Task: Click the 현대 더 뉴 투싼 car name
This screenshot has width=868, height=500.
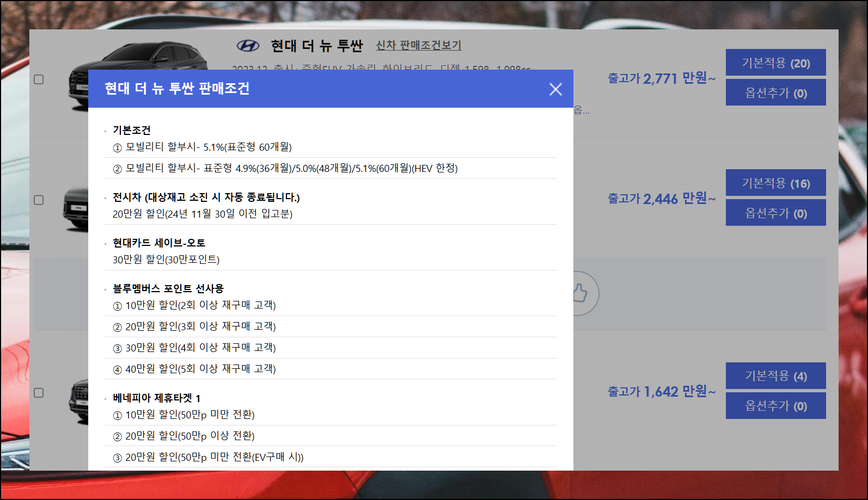Action: (x=317, y=46)
